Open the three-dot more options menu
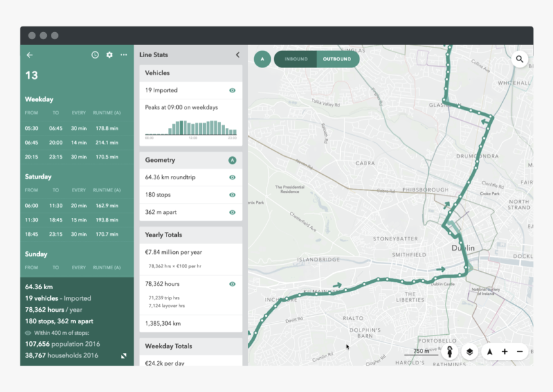This screenshot has width=553, height=392. [123, 55]
